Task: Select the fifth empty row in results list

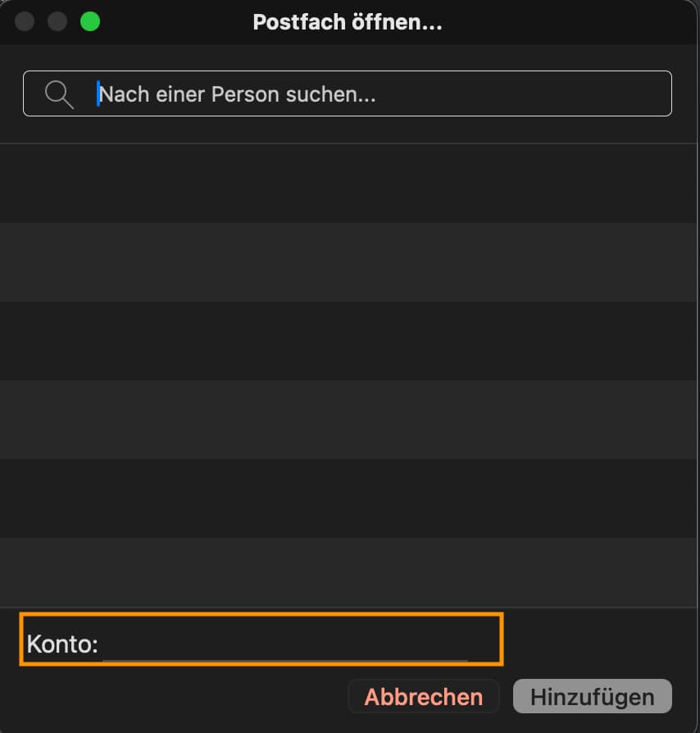Action: pos(350,499)
